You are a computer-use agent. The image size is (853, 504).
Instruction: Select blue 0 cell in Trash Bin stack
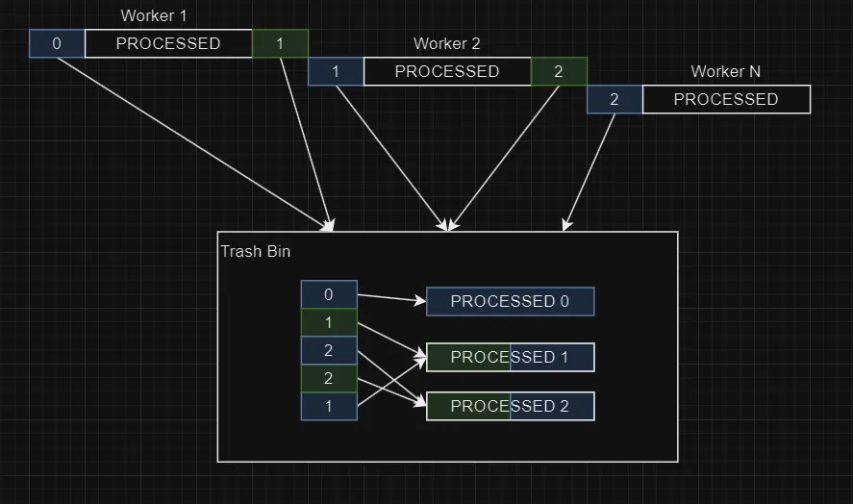(329, 294)
